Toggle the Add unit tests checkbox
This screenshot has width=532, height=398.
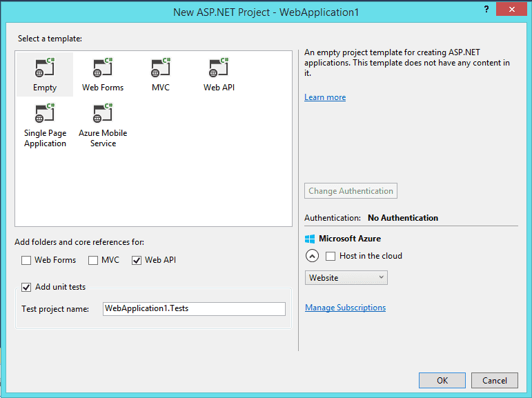[26, 287]
